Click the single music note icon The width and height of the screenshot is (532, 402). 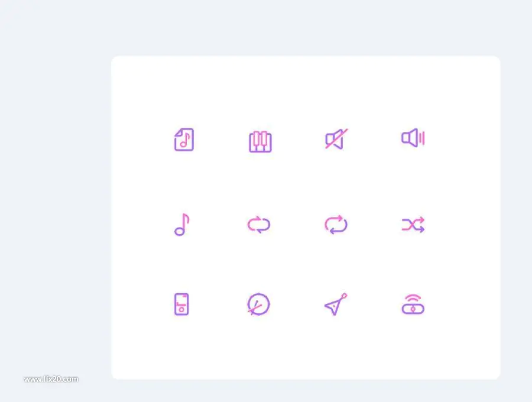[182, 225]
